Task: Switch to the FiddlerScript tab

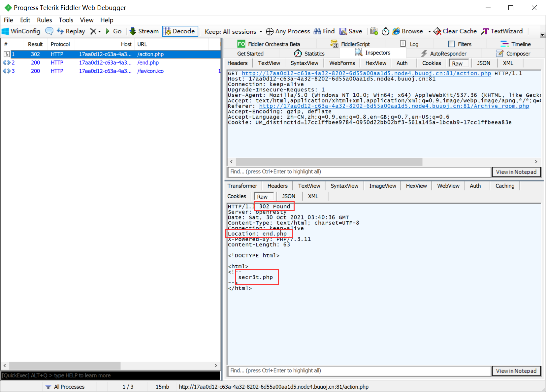Action: (x=350, y=44)
